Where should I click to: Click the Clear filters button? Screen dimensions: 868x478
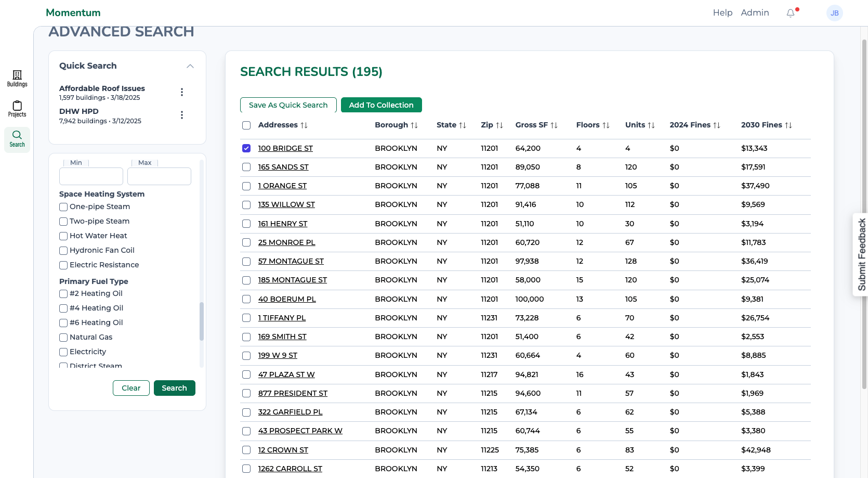131,388
